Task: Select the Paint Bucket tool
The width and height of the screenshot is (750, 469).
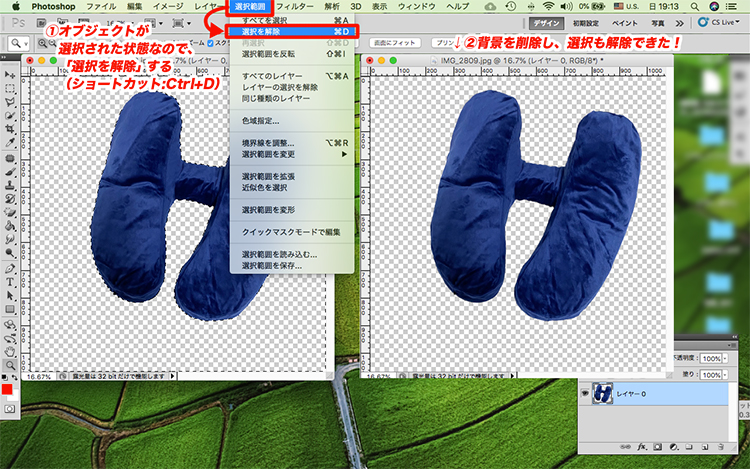Action: (x=10, y=225)
